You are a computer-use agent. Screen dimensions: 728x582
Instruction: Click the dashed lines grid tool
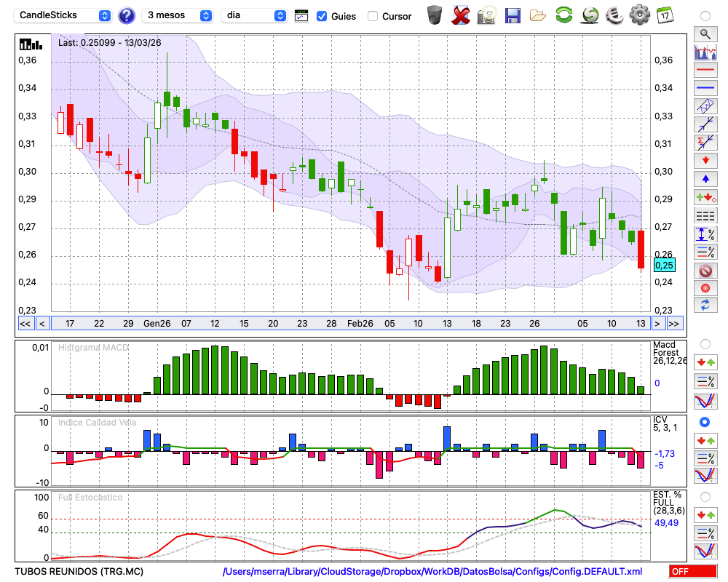click(x=705, y=216)
